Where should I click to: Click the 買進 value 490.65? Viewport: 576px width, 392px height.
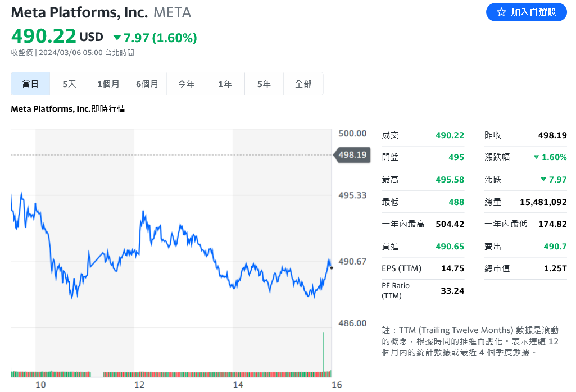click(450, 247)
